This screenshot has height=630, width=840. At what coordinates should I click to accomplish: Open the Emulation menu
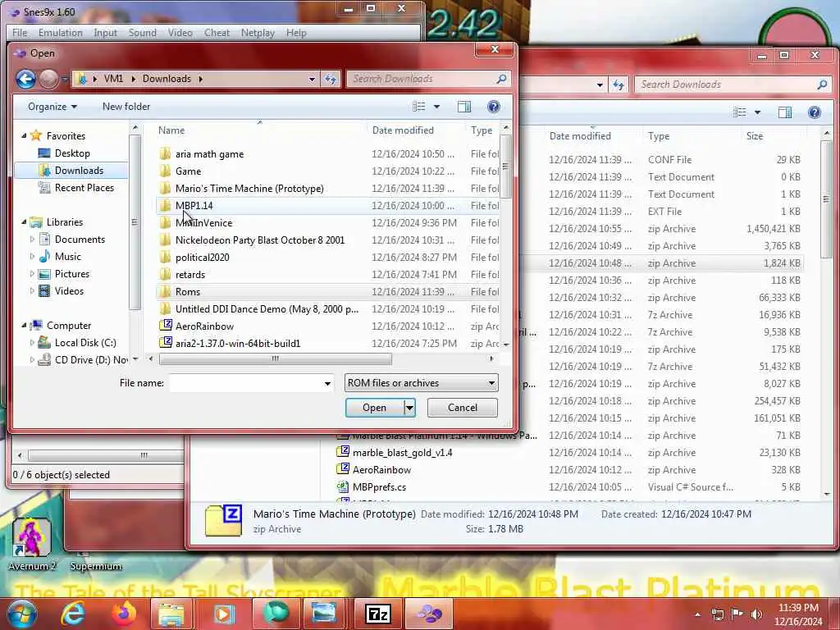pos(61,33)
